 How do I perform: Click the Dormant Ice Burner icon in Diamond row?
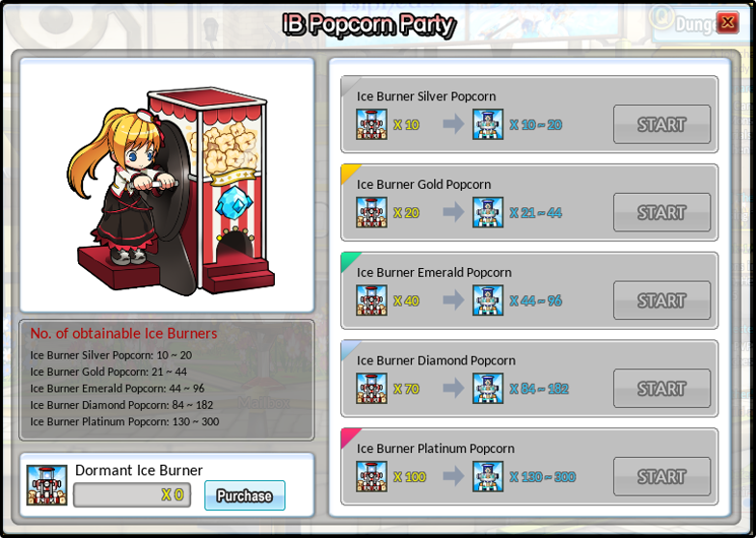(x=371, y=389)
